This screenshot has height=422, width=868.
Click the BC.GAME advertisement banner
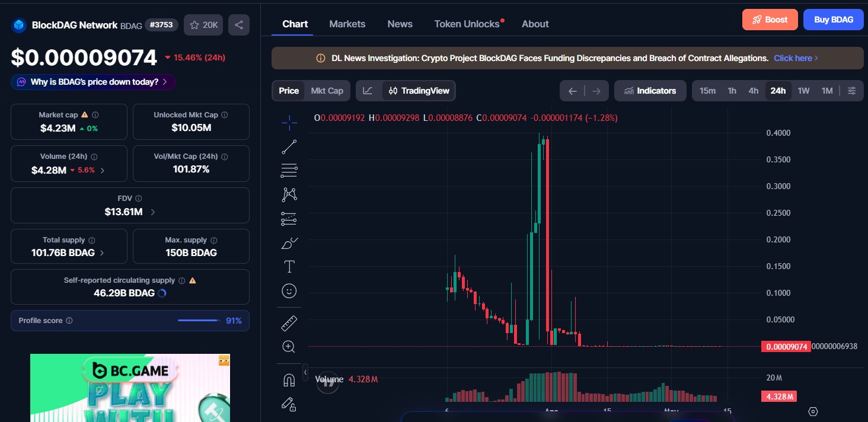point(130,388)
